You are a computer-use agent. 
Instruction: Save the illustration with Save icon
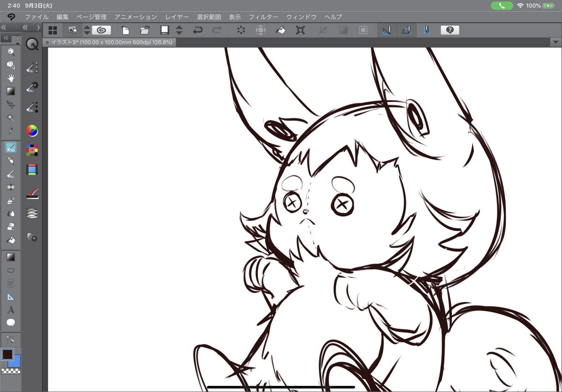[x=164, y=30]
